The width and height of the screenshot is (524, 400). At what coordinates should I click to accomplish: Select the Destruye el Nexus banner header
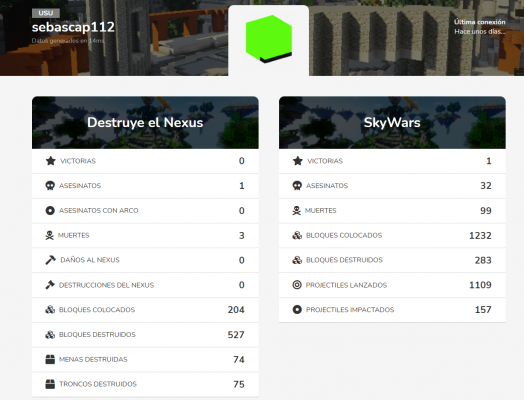145,123
